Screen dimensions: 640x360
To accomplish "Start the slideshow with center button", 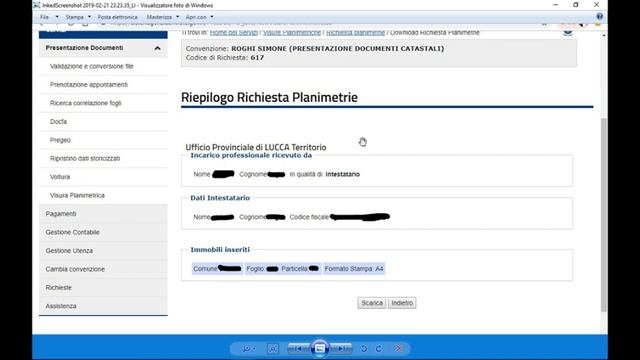I will tap(320, 348).
